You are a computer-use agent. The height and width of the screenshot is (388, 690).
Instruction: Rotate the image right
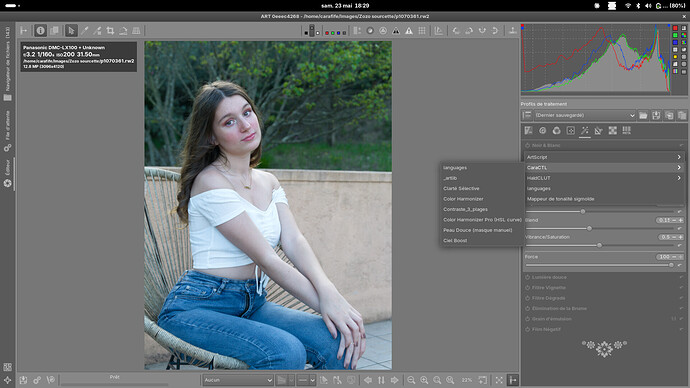click(x=469, y=30)
